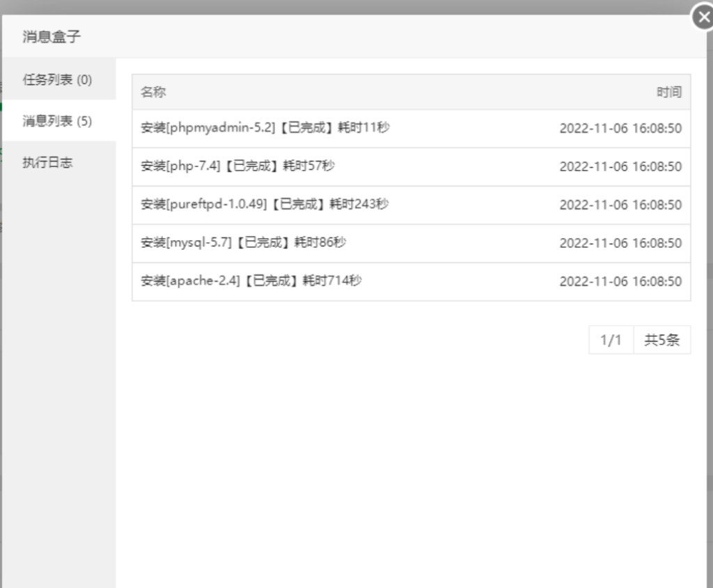Viewport: 713px width, 588px height.
Task: Open the 执行日志 tab
Action: pos(47,163)
